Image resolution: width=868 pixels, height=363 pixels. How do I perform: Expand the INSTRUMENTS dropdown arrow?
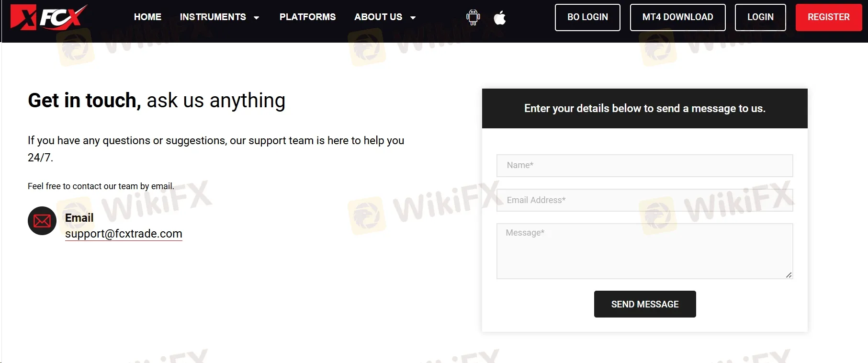[257, 18]
